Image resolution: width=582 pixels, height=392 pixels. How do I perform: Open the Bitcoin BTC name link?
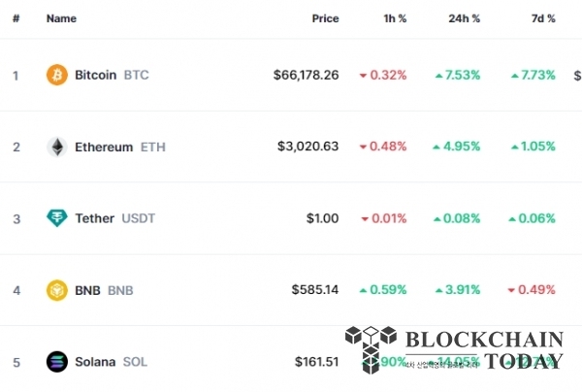tap(112, 75)
